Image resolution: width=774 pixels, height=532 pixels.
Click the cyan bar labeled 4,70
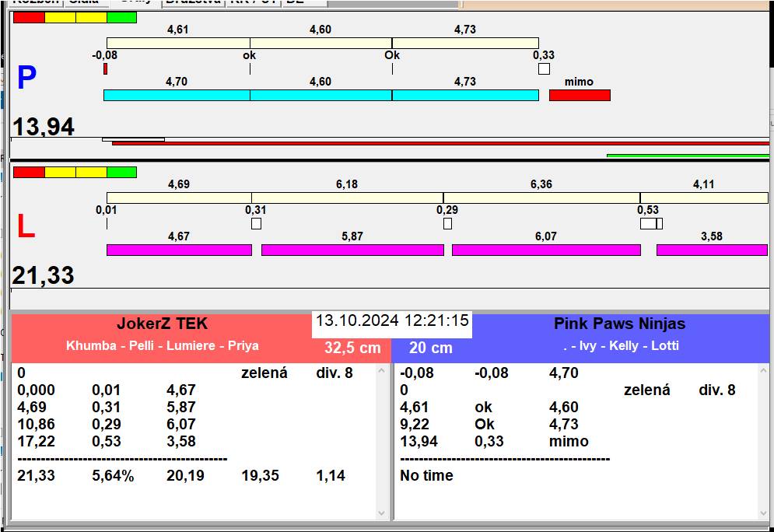177,95
